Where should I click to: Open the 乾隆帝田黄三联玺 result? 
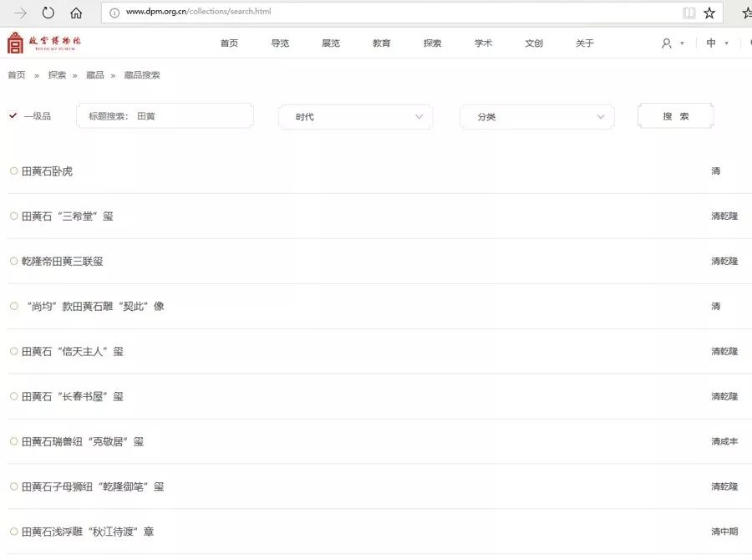point(63,262)
